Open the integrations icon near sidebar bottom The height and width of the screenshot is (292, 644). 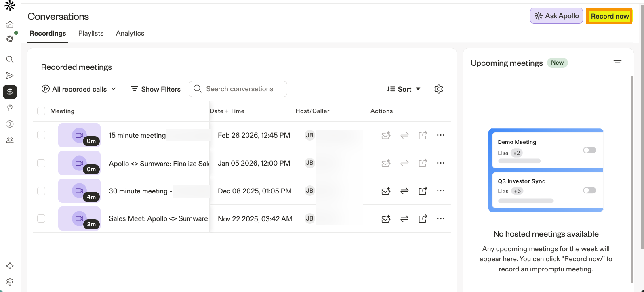click(10, 266)
